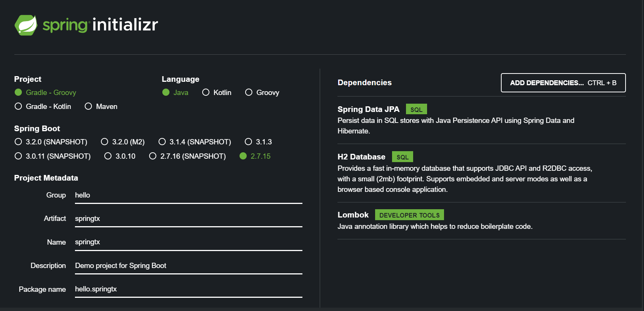
Task: Choose Groovy as the language
Action: point(249,92)
